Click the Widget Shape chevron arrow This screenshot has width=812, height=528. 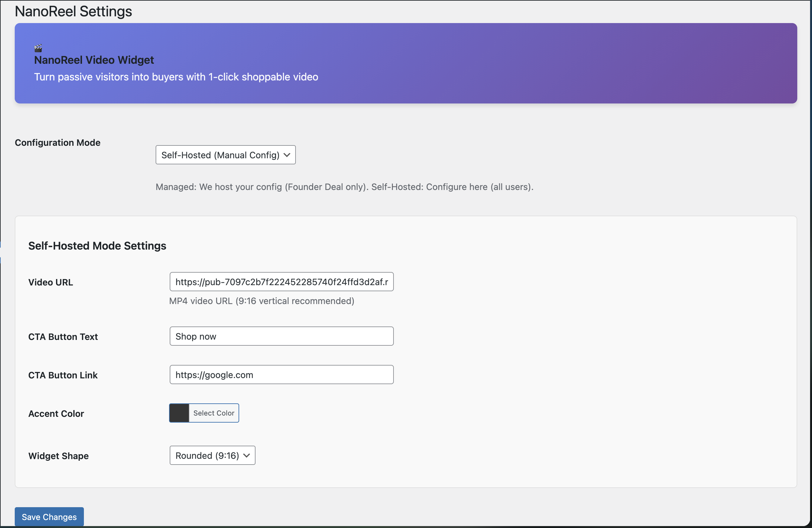coord(246,455)
